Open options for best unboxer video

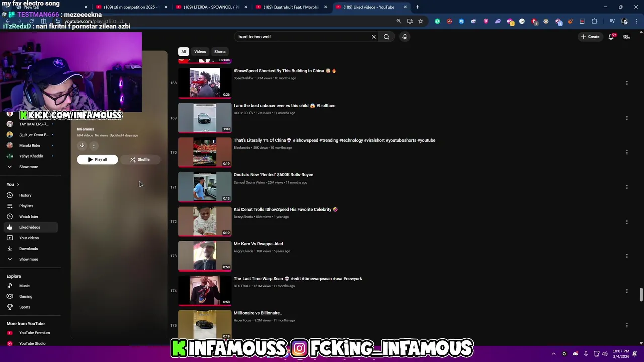[x=627, y=118]
